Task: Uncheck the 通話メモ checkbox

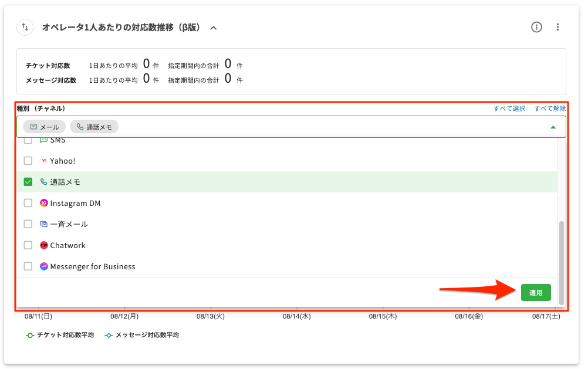Action: pos(28,182)
